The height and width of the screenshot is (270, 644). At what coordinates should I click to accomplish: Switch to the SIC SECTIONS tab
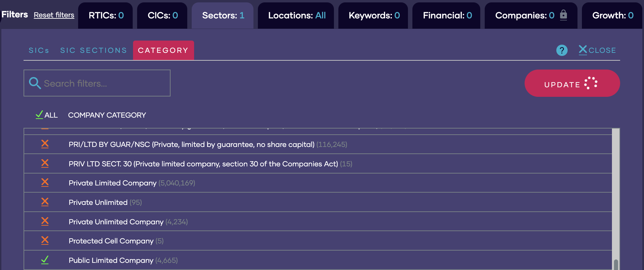coord(93,50)
